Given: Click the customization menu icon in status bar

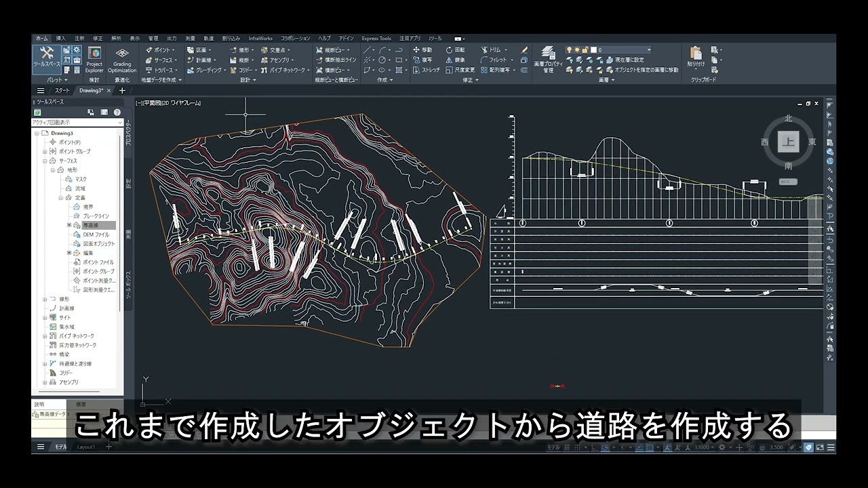Looking at the screenshot, I should pyautogui.click(x=831, y=447).
